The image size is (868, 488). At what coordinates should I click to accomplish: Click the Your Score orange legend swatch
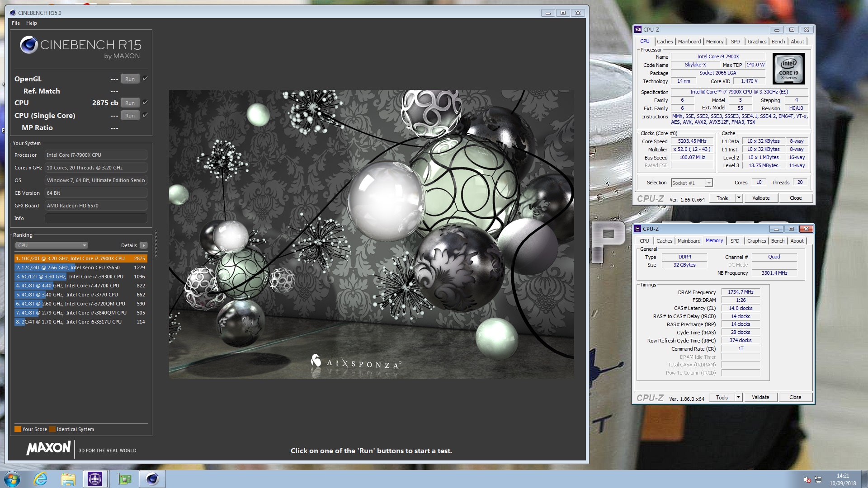(x=18, y=429)
